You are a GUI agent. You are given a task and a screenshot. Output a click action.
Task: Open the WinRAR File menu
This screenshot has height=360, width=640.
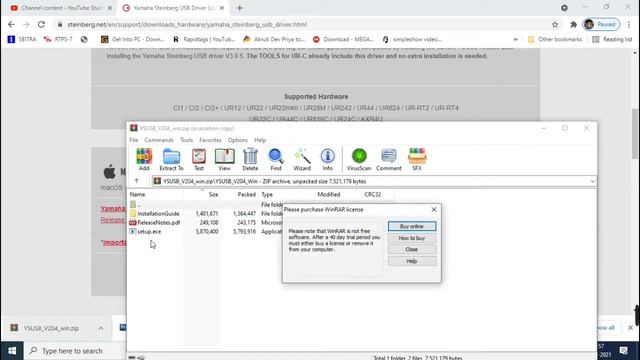coord(133,140)
